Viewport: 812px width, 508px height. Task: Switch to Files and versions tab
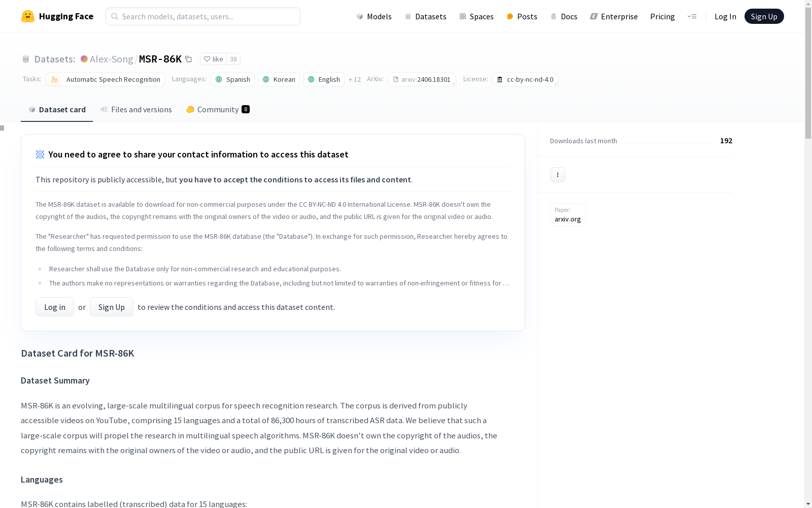[136, 109]
